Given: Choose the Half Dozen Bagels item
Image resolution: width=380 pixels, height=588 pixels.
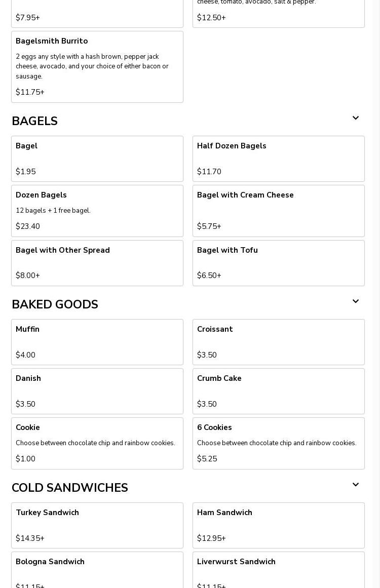Looking at the screenshot, I should pos(278,159).
